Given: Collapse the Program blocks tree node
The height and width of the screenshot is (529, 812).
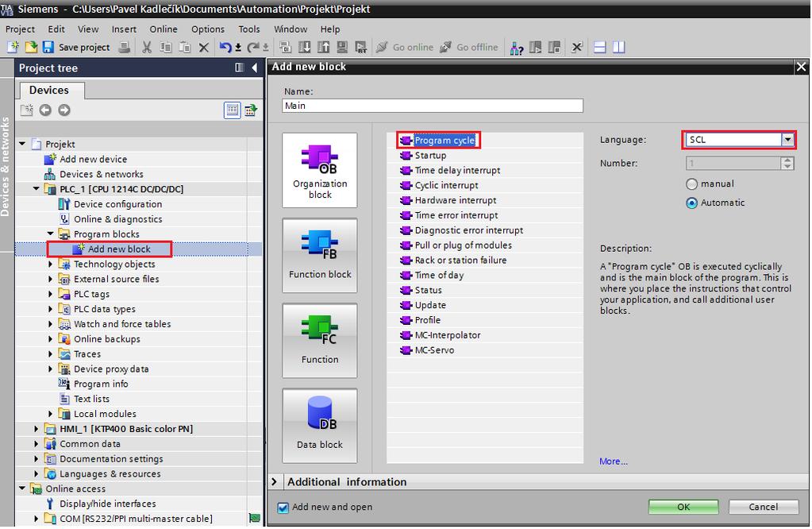Looking at the screenshot, I should 50,234.
